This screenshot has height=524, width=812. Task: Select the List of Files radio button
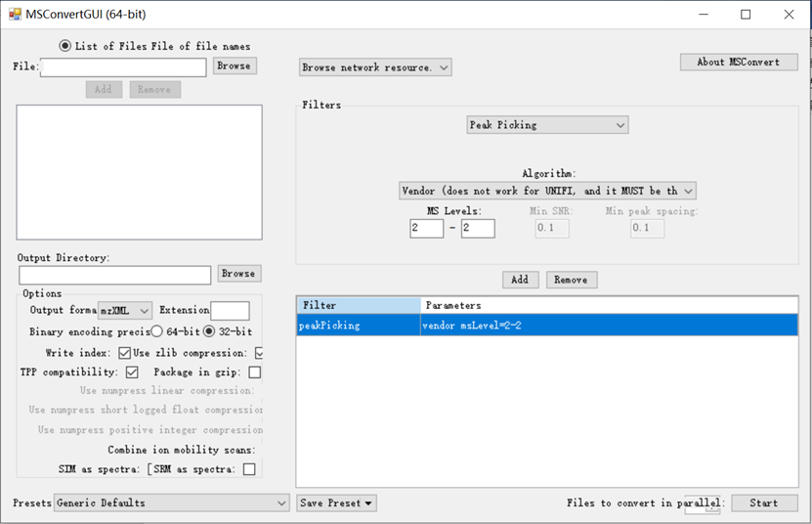click(x=64, y=46)
